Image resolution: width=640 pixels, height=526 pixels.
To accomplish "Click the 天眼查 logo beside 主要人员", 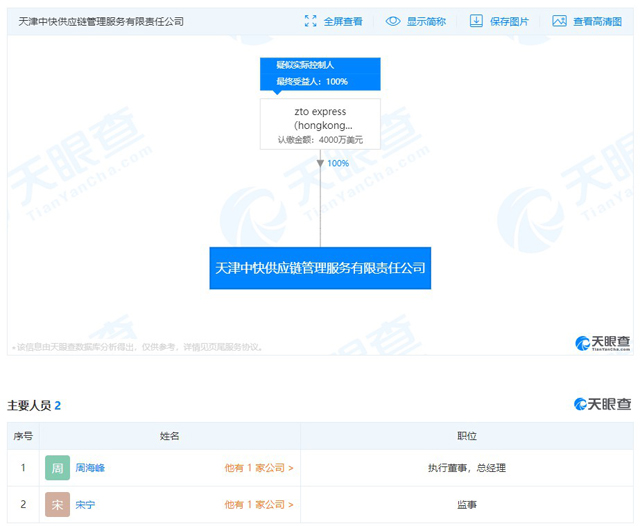I will coord(602,404).
